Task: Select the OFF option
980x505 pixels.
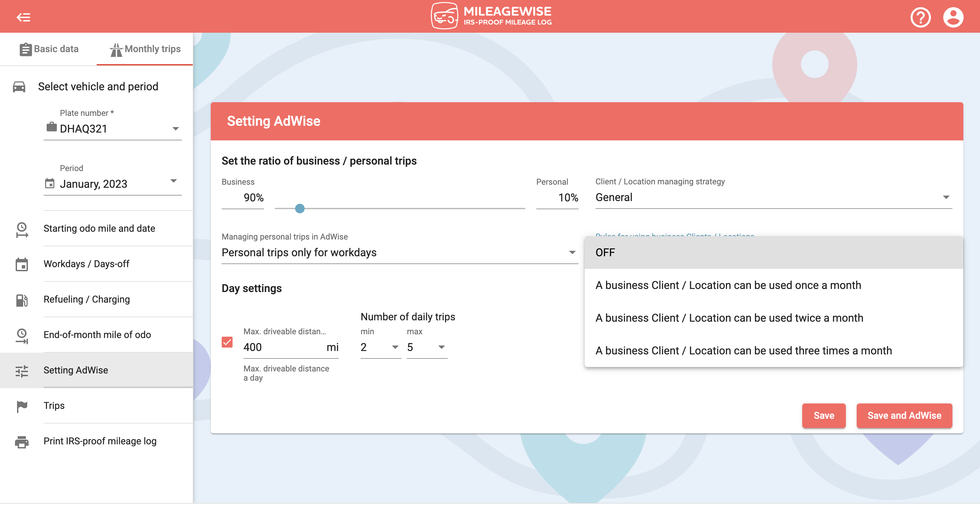Action: click(x=773, y=252)
